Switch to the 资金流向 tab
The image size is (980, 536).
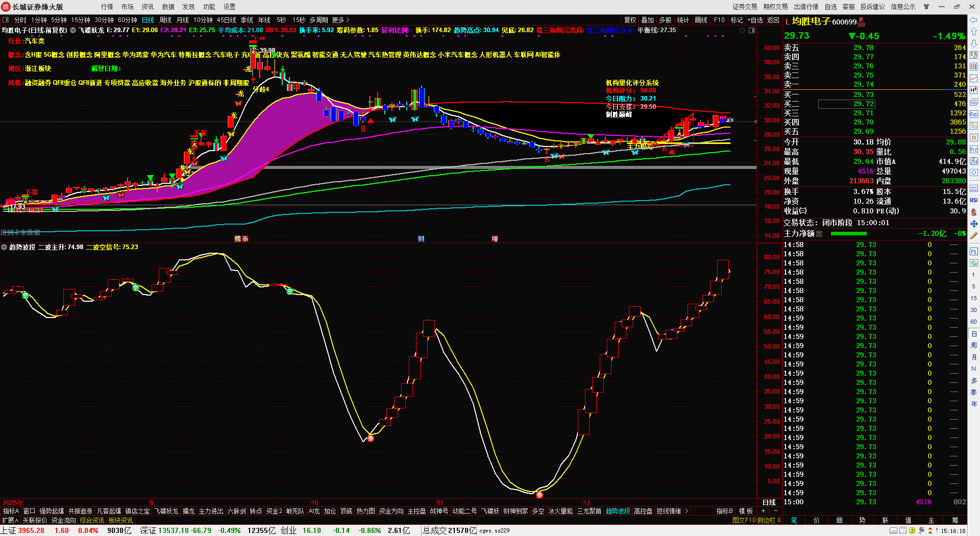tap(63, 520)
